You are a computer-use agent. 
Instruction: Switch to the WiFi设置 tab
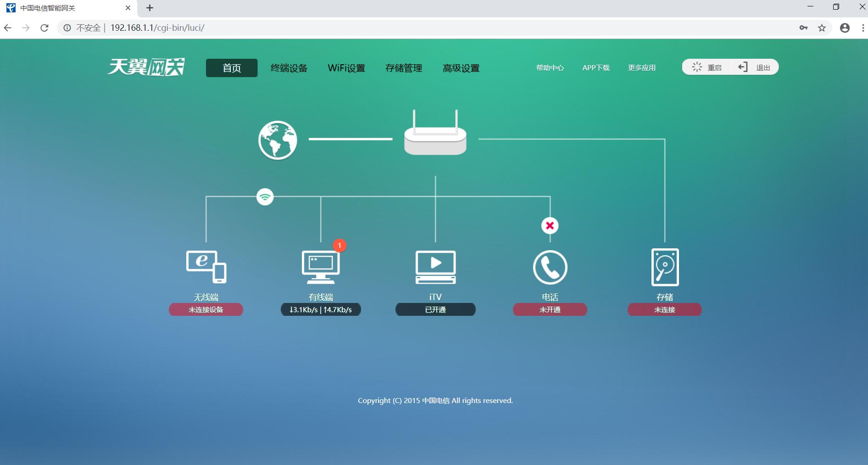click(x=346, y=67)
